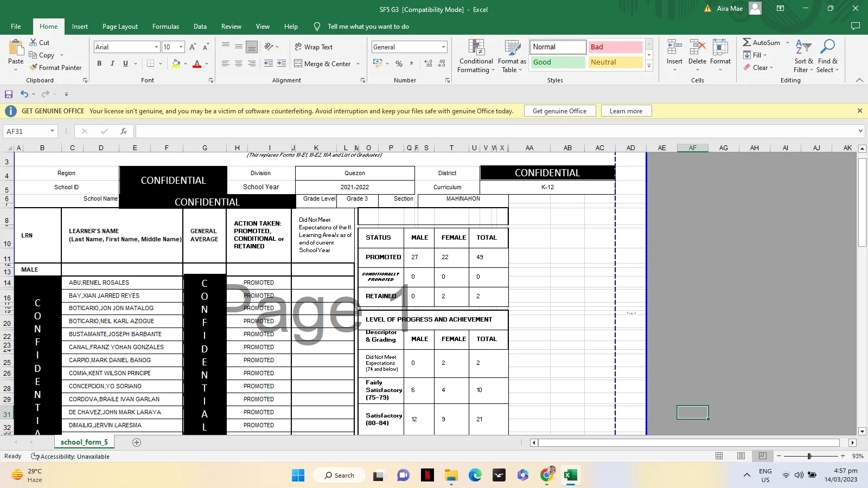Adjust the zoom slider handle
The image size is (868, 488).
coord(809,456)
